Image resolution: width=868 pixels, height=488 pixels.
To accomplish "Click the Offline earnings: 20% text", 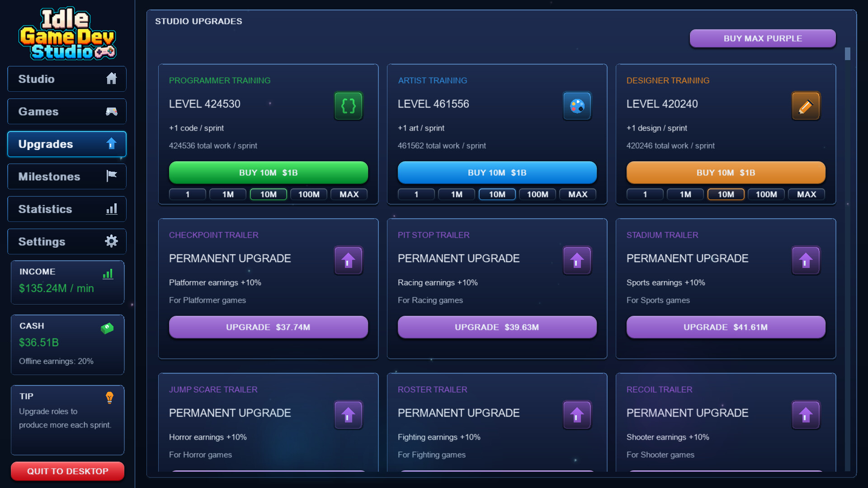I will 56,361.
